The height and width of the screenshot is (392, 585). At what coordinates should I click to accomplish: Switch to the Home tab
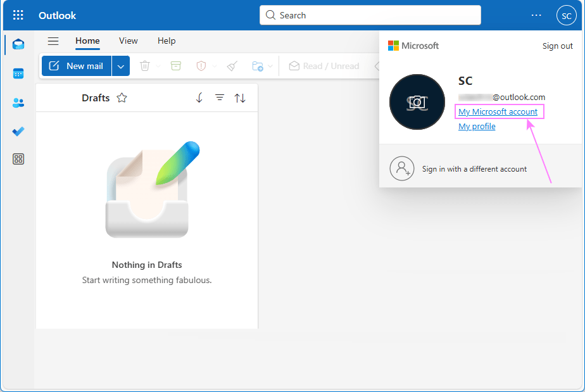(x=87, y=41)
